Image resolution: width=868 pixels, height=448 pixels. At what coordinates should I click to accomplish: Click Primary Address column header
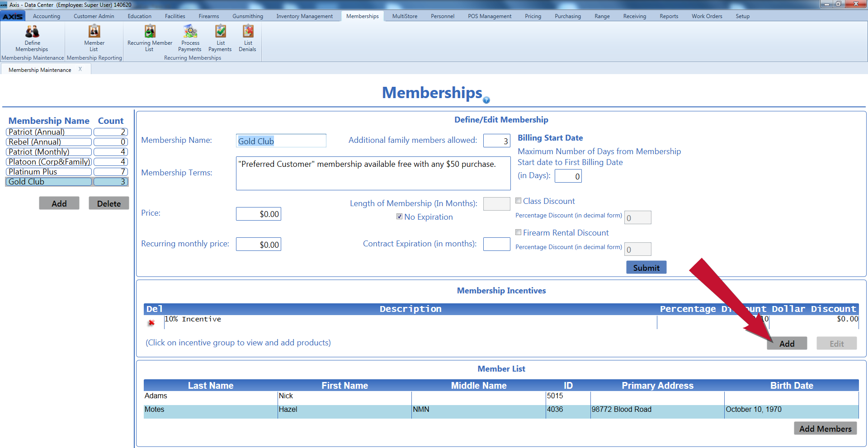657,386
